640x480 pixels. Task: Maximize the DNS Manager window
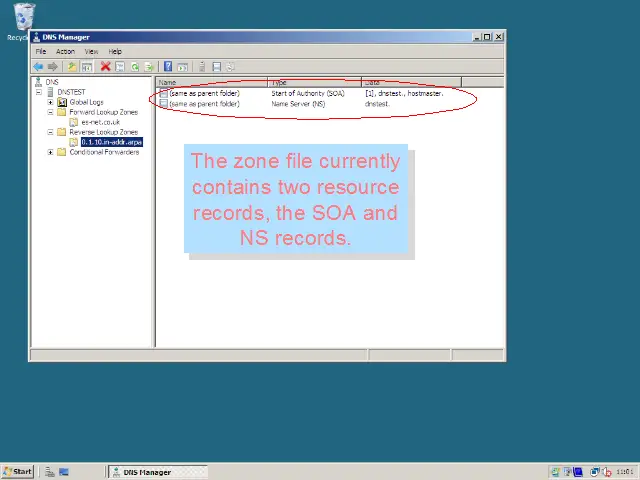click(487, 37)
